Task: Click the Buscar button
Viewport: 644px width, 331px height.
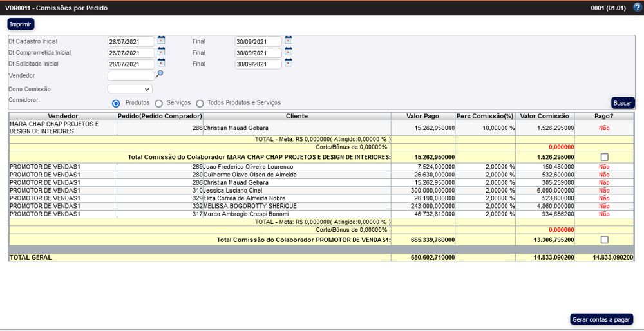Action: coord(622,103)
